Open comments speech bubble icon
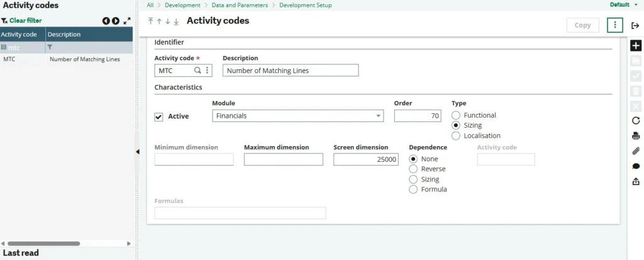Image resolution: width=644 pixels, height=260 pixels. tap(636, 166)
